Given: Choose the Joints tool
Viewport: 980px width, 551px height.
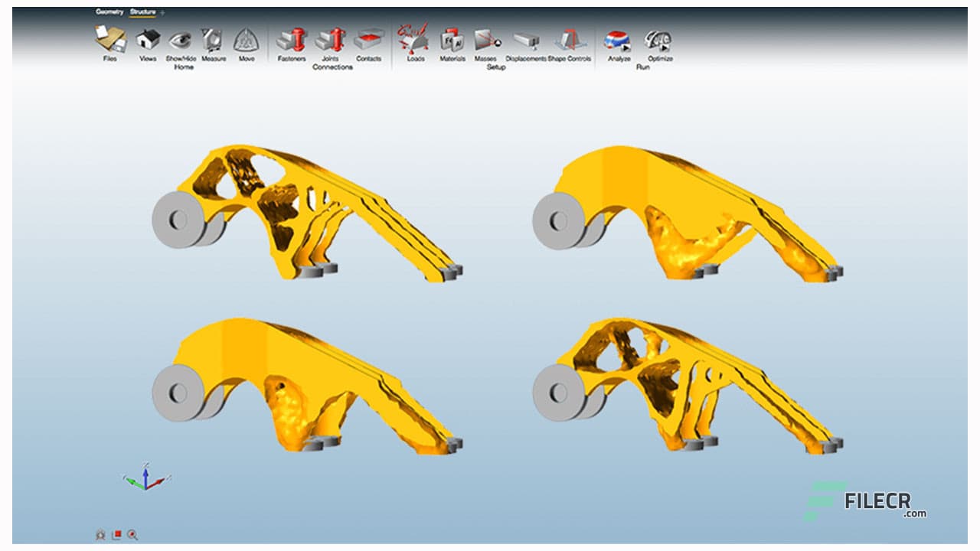Looking at the screenshot, I should tap(330, 39).
